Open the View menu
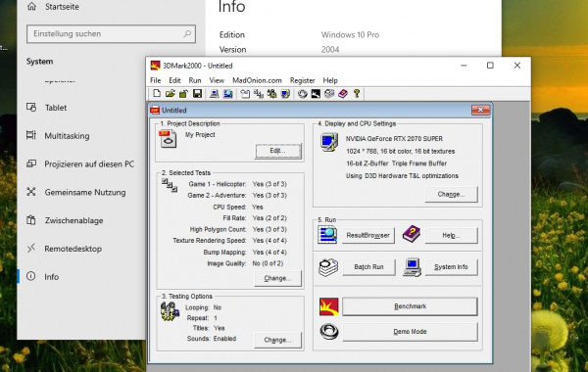The height and width of the screenshot is (372, 588). 217,80
